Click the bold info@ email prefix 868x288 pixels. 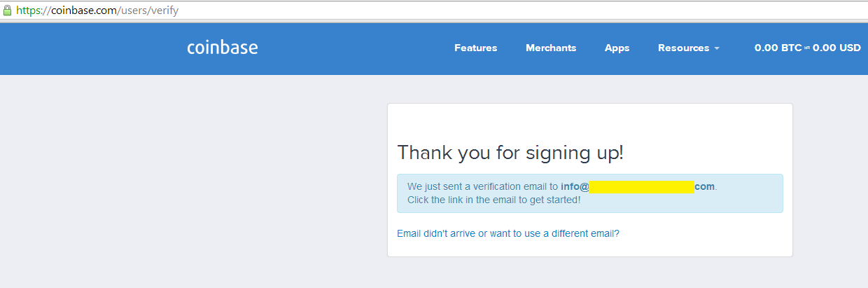[575, 186]
